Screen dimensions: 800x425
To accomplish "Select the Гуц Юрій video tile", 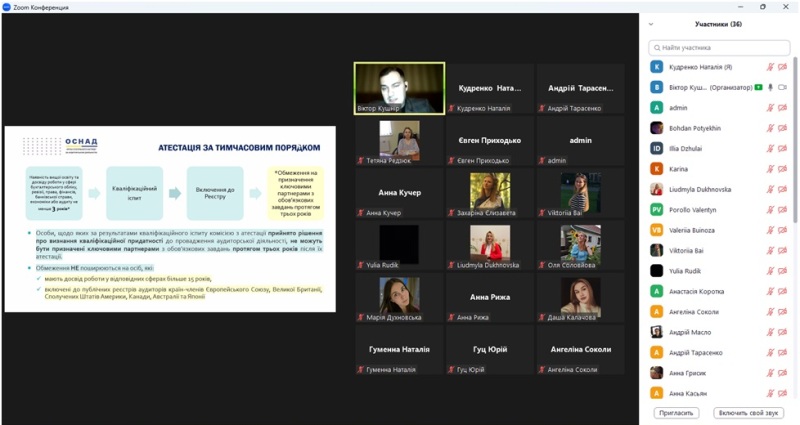I will point(490,350).
